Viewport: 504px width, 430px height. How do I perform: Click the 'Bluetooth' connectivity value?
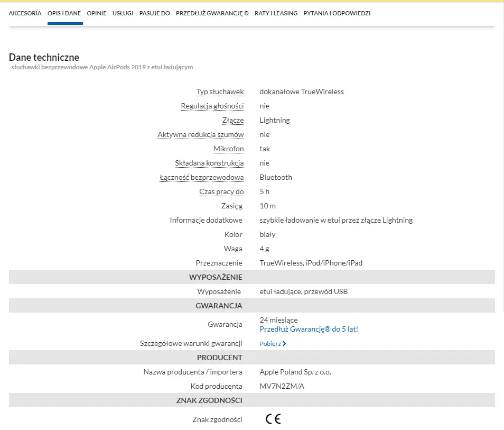pos(276,177)
